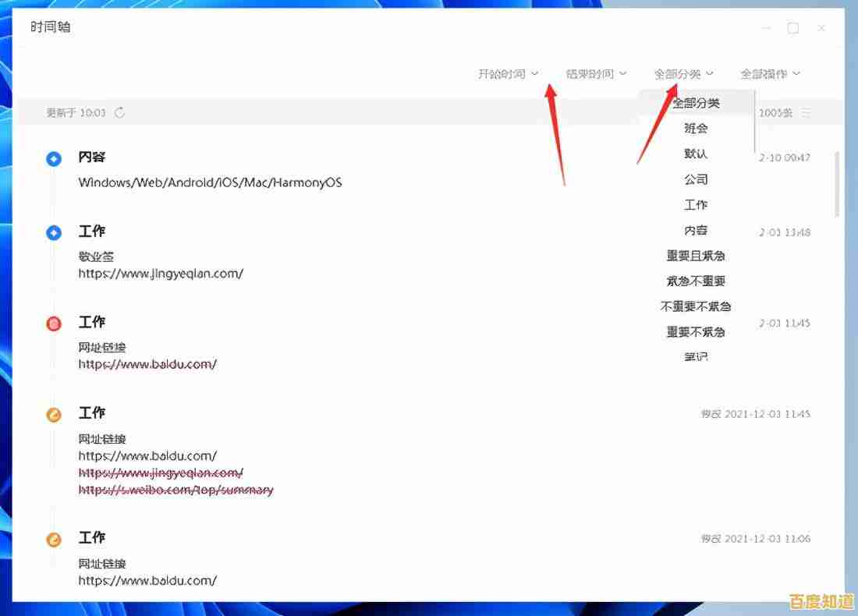Open the list view icon beside 1003条
Screen dimensions: 858x616
point(807,112)
